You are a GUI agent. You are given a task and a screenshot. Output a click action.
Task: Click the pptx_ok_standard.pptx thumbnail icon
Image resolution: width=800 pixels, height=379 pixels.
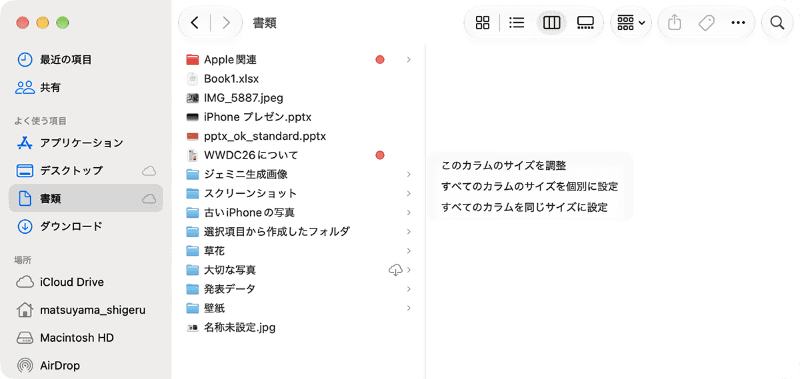click(192, 136)
